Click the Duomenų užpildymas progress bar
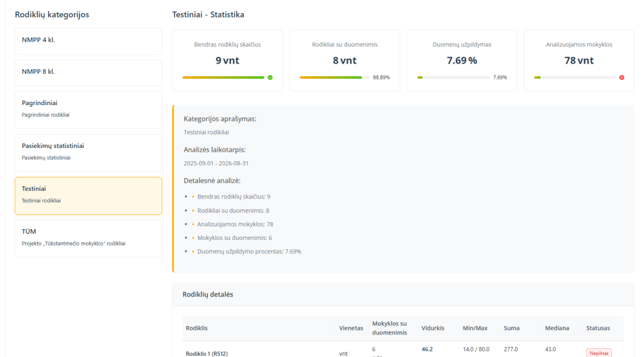 [453, 77]
